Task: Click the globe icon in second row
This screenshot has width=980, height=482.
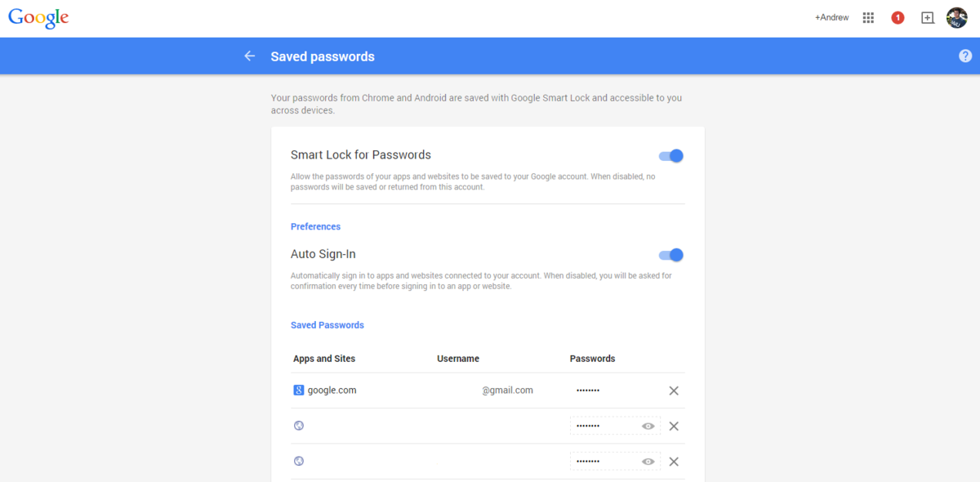Action: [299, 426]
